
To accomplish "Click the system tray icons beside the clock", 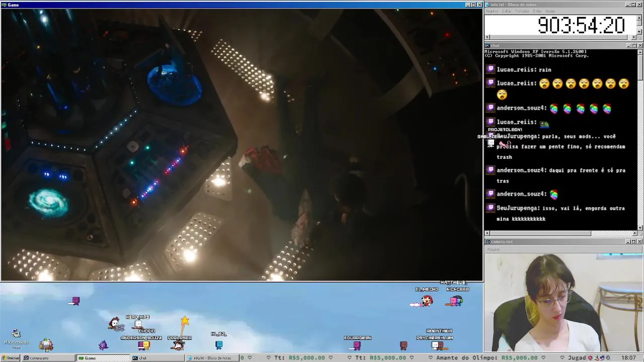I will click(x=599, y=358).
